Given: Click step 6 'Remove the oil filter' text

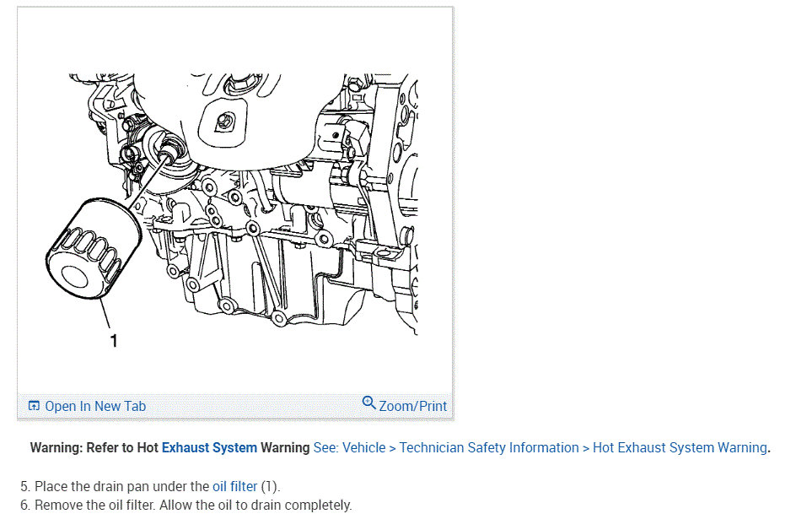Looking at the screenshot, I should 94,506.
